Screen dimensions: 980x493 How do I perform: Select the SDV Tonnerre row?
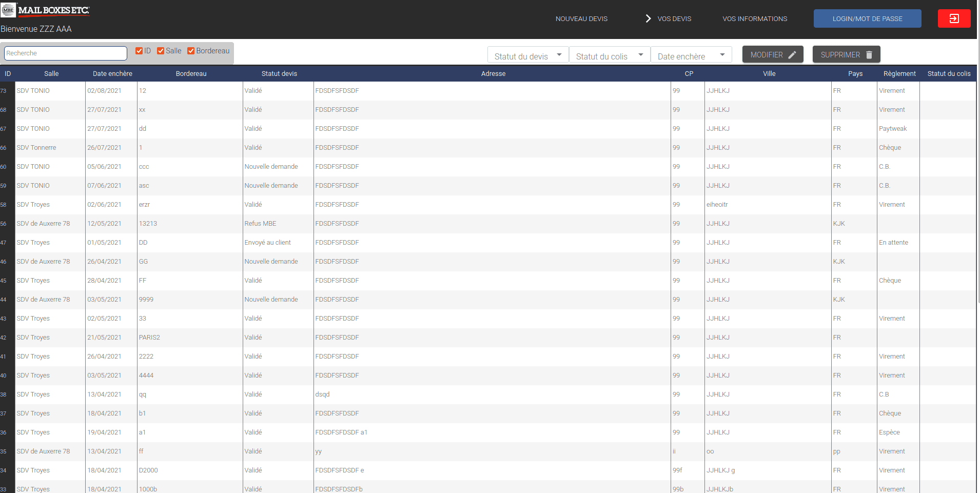click(x=36, y=148)
